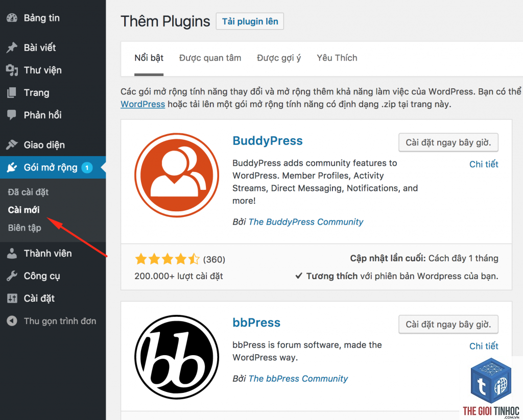Click the Thêm Plugins page heading

tap(165, 21)
